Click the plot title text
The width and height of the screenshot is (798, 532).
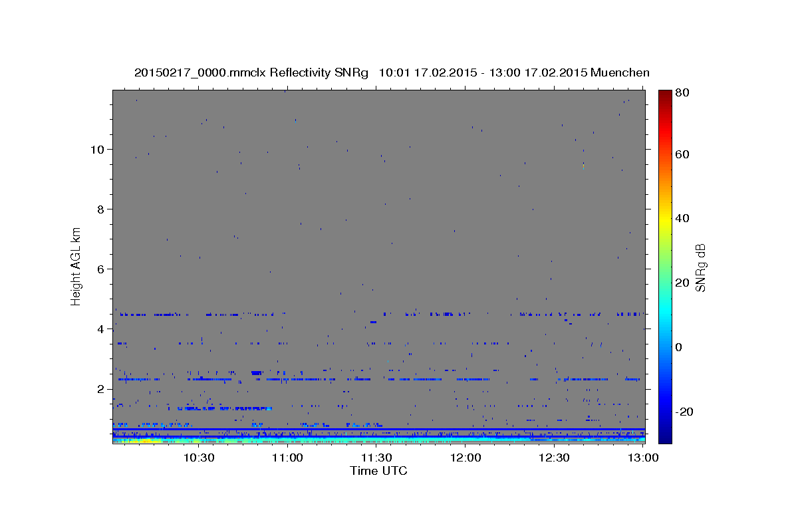coord(392,72)
